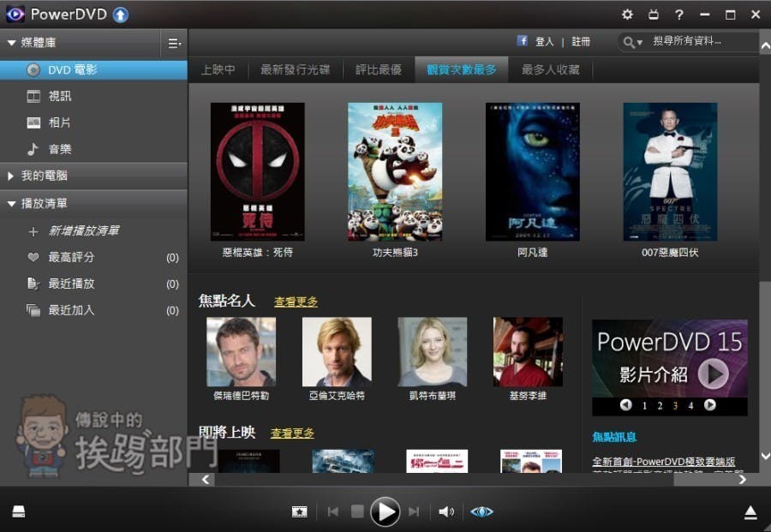
Task: Click the TV mode icon in title bar
Action: click(x=653, y=15)
